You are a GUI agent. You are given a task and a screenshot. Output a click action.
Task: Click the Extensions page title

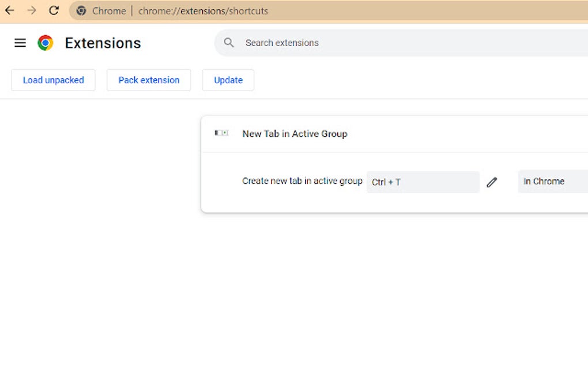[102, 43]
